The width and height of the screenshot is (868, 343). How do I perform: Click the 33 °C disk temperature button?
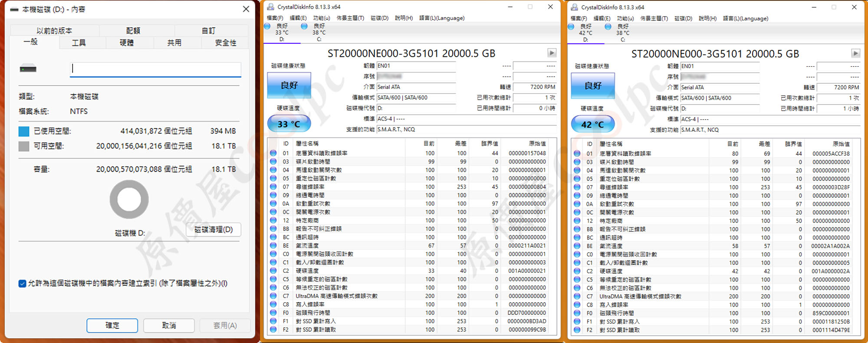tap(289, 124)
